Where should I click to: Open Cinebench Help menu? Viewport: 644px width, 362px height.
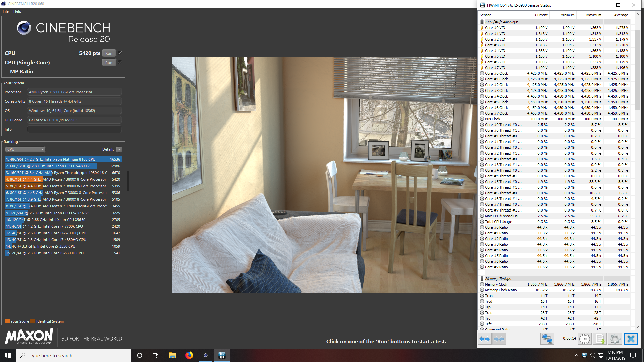(x=17, y=11)
